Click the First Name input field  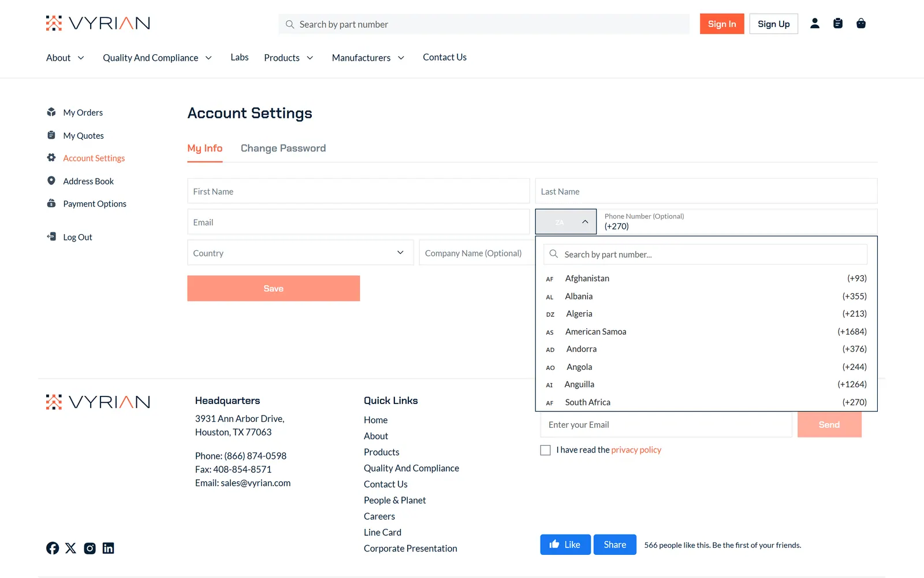(x=358, y=191)
